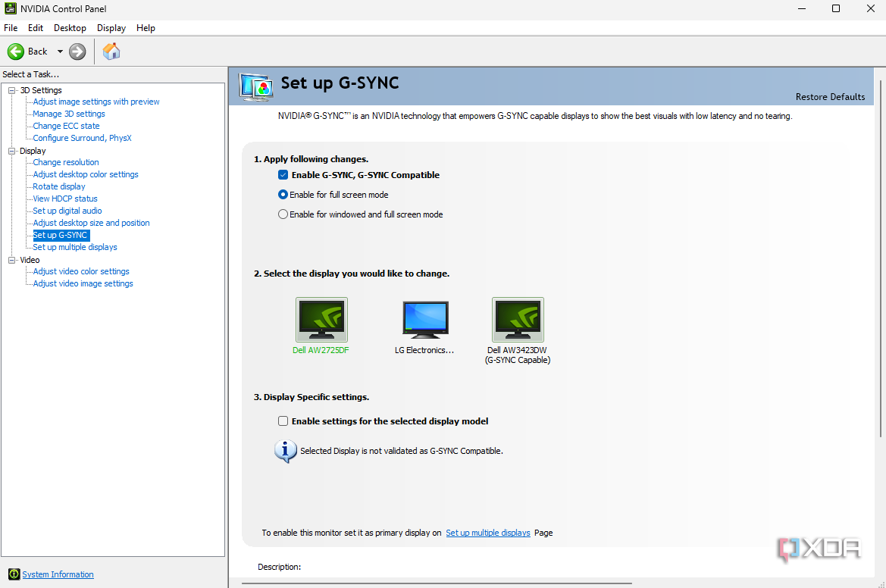Image resolution: width=886 pixels, height=588 pixels.
Task: Click the 3D Settings category label
Action: click(41, 90)
